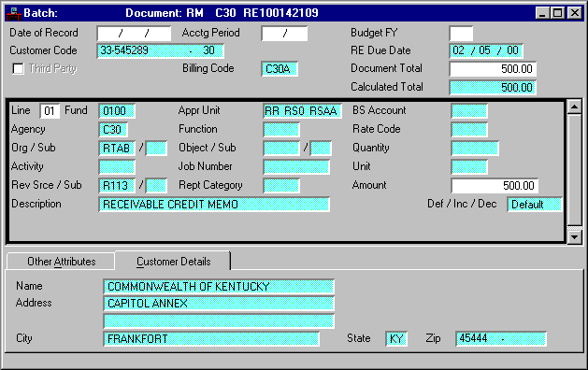Image resolution: width=588 pixels, height=370 pixels.
Task: Click the Job Number field
Action: pyautogui.click(x=296, y=167)
